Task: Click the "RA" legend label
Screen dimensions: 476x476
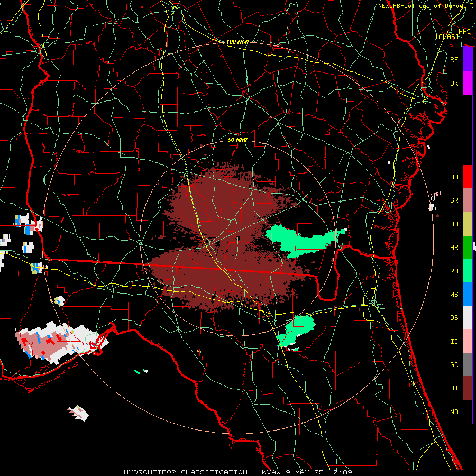Action: (454, 271)
